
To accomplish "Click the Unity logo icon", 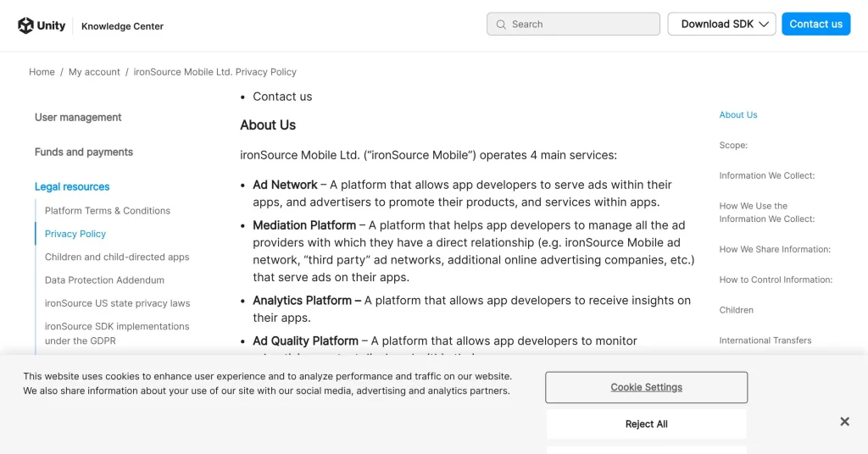I will coord(26,25).
